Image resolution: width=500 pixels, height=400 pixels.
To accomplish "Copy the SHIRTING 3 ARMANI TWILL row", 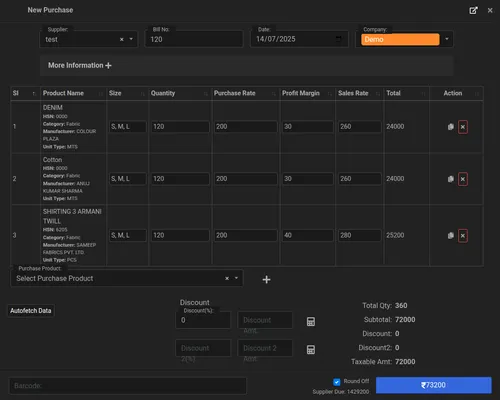I will (451, 236).
